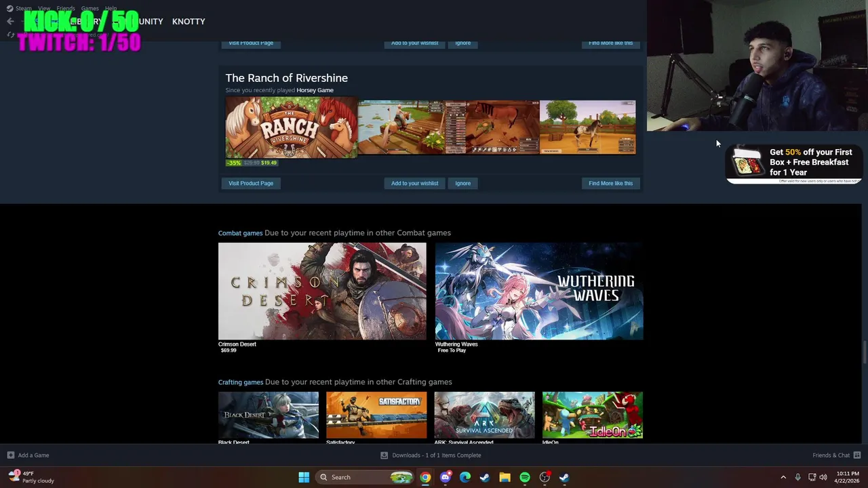868x488 pixels.
Task: Visit Product Page for Ranch of Rivershine
Action: 251,183
